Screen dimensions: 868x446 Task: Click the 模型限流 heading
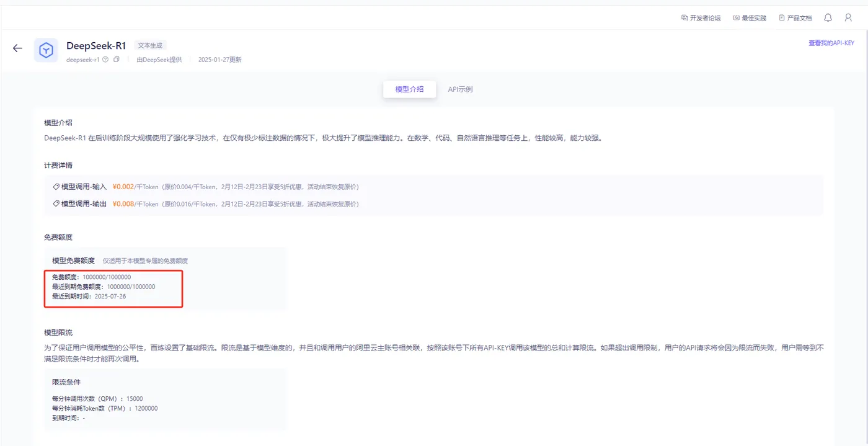[x=58, y=333]
